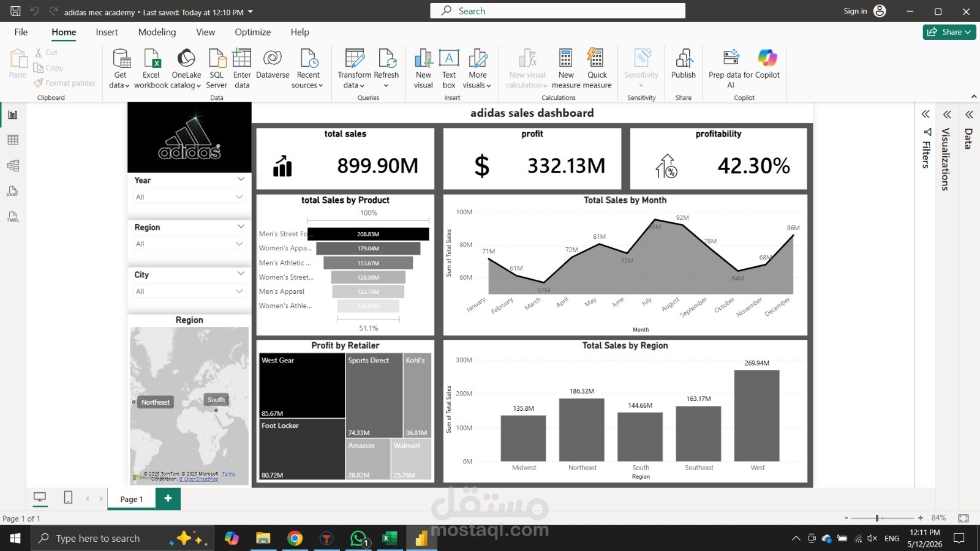This screenshot has width=980, height=551.
Task: Select the West bar in region chart
Action: point(757,415)
